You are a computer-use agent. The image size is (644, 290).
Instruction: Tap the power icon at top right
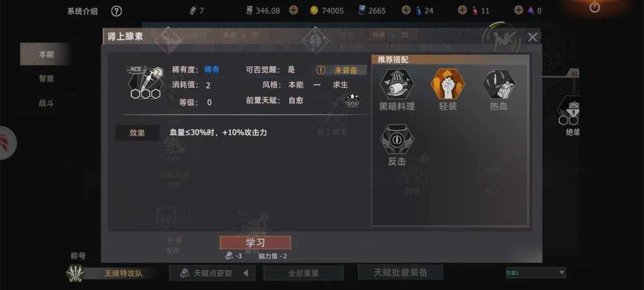click(x=595, y=7)
